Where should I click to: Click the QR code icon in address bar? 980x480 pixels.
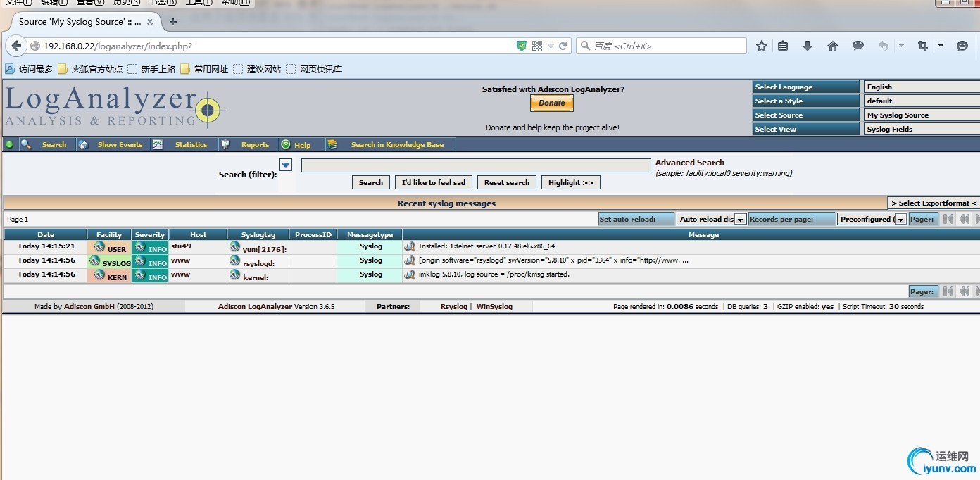coord(537,46)
